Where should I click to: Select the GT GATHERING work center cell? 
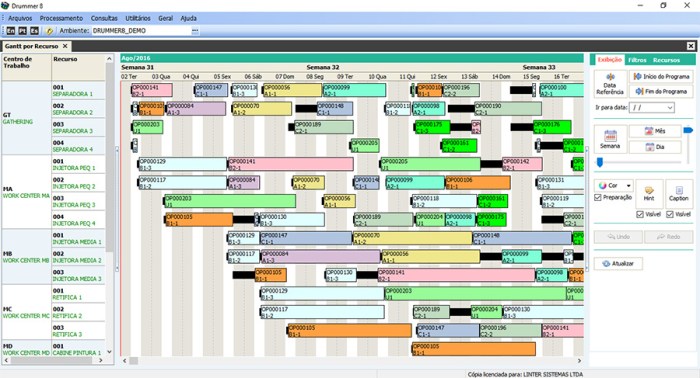click(x=26, y=118)
